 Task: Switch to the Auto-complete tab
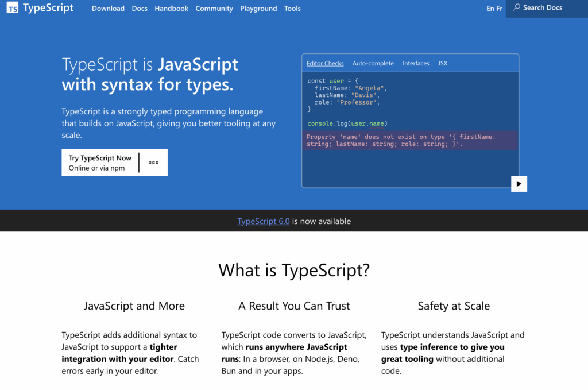[x=373, y=63]
